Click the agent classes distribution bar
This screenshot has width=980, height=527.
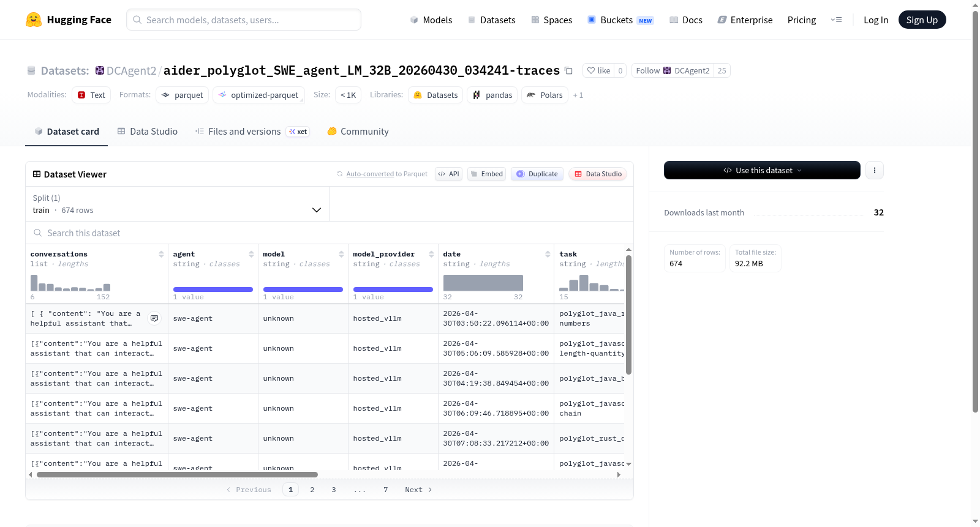pos(213,290)
